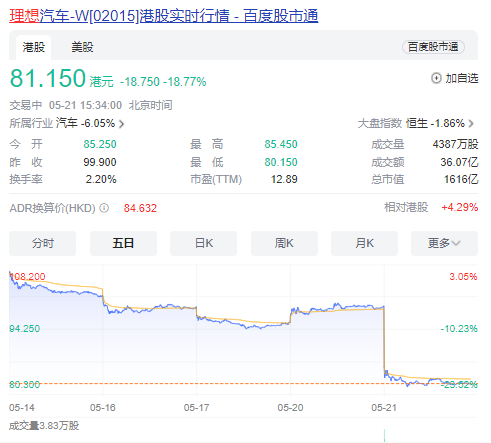The width and height of the screenshot is (491, 443).
Task: Click the 05-21 date marker on chart
Action: 384,408
